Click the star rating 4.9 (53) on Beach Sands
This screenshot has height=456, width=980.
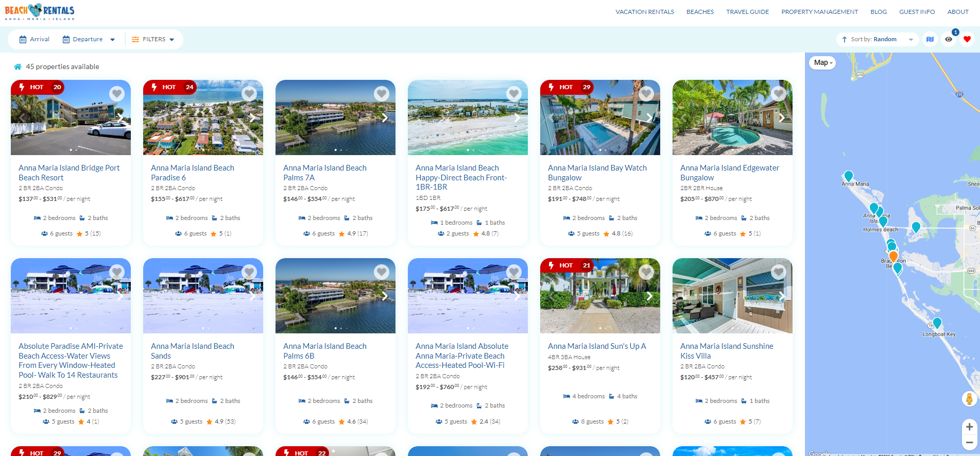point(221,421)
